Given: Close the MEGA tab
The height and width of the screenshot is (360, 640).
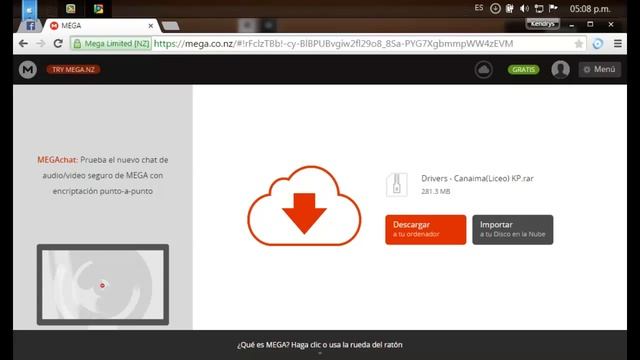Looking at the screenshot, I should click(x=151, y=26).
